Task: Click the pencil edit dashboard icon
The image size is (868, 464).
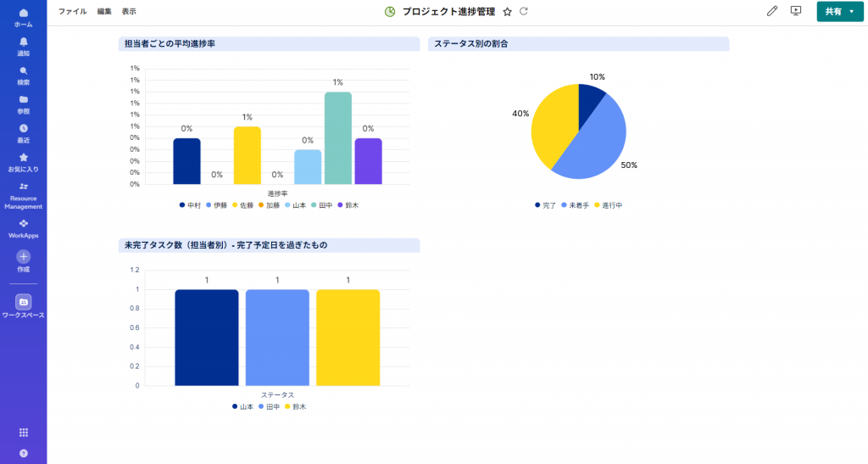Action: coord(771,11)
